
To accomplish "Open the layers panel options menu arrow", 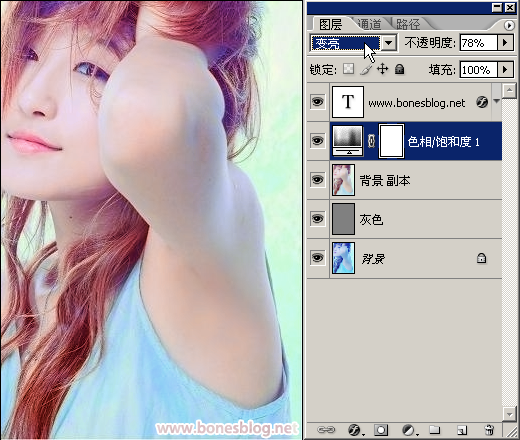I will [509, 25].
